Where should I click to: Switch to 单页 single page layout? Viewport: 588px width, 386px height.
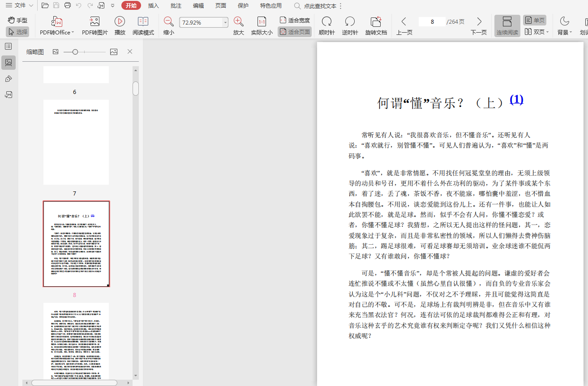click(535, 20)
